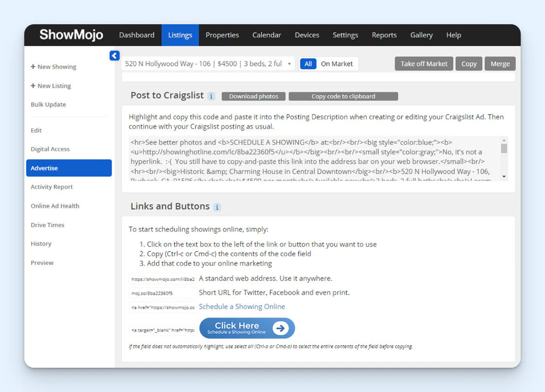Image resolution: width=545 pixels, height=392 pixels.
Task: Open Online Ad Health in sidebar
Action: click(55, 206)
